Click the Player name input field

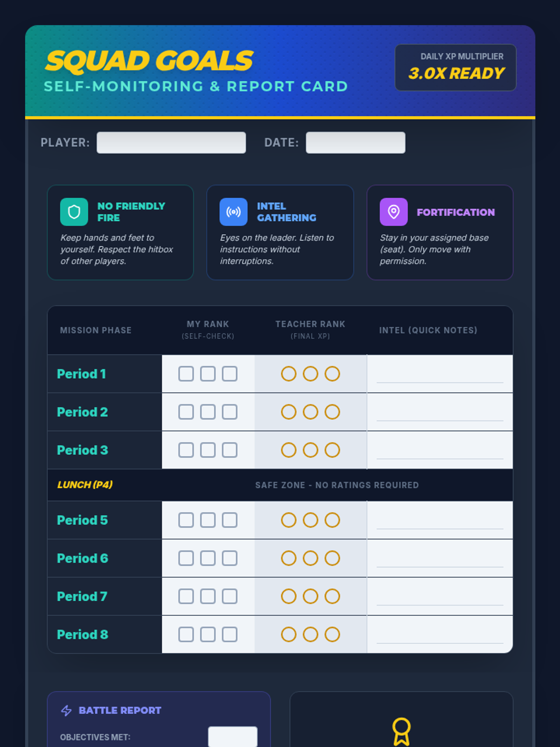[171, 142]
